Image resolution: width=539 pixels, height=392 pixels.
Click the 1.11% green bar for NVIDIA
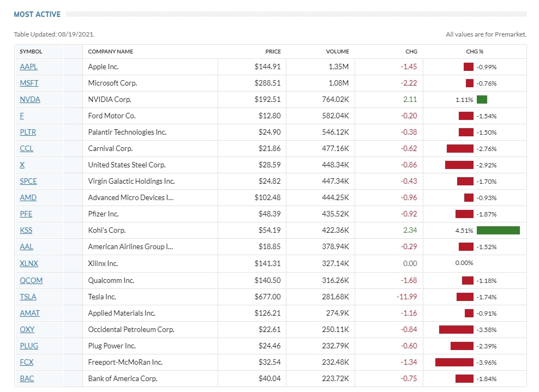482,100
